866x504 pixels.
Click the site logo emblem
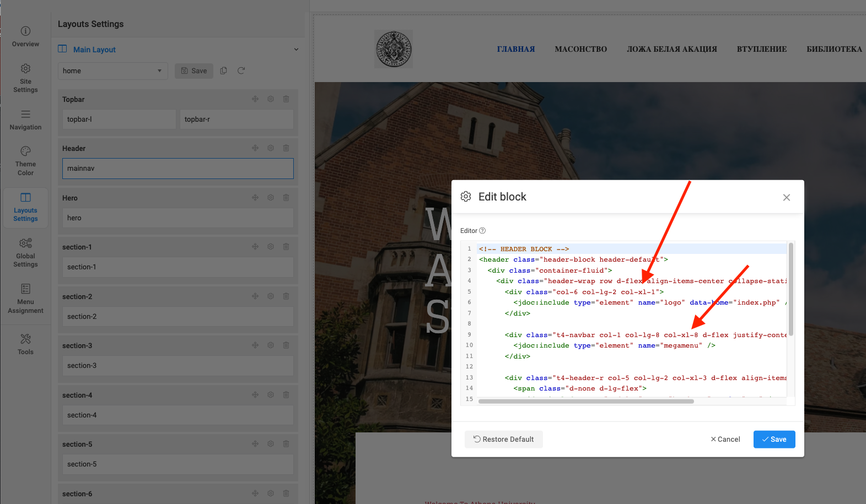[x=394, y=49]
